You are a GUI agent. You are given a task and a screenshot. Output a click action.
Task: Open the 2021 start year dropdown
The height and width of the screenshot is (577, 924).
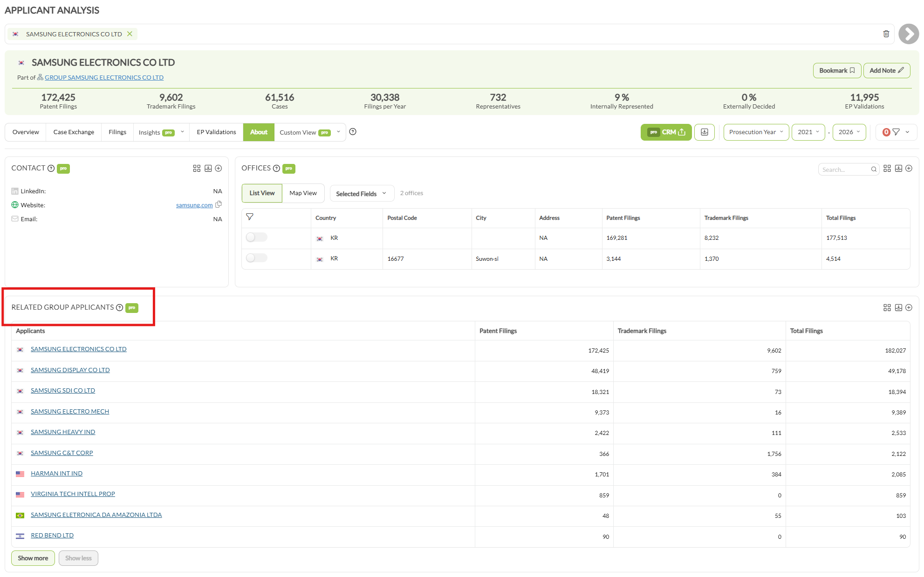point(808,132)
